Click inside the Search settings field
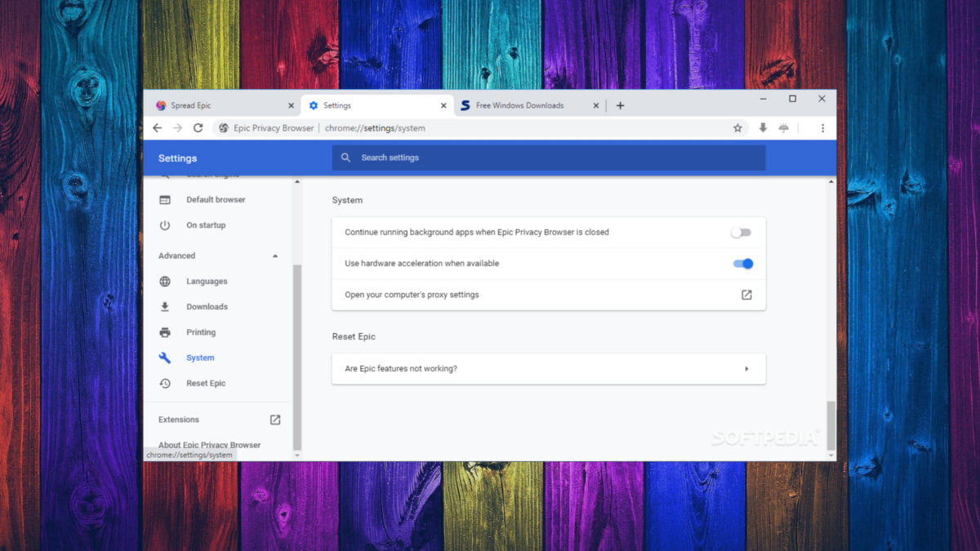The height and width of the screenshot is (551, 980). (549, 158)
